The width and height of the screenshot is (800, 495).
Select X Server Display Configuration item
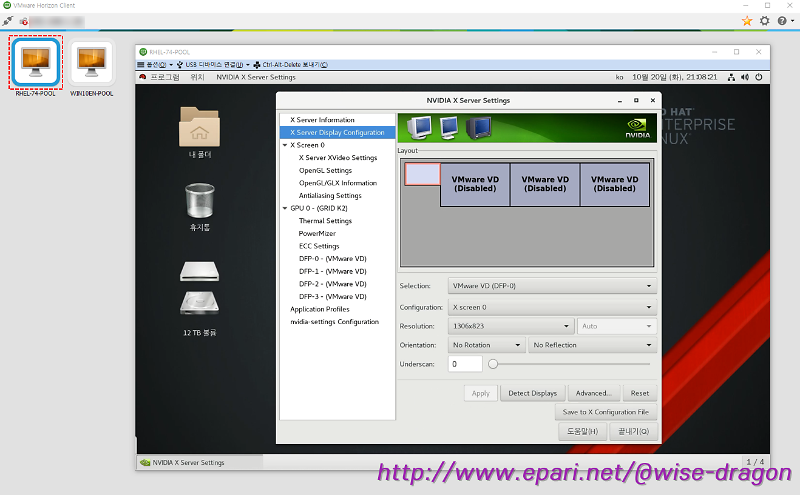[x=338, y=133]
